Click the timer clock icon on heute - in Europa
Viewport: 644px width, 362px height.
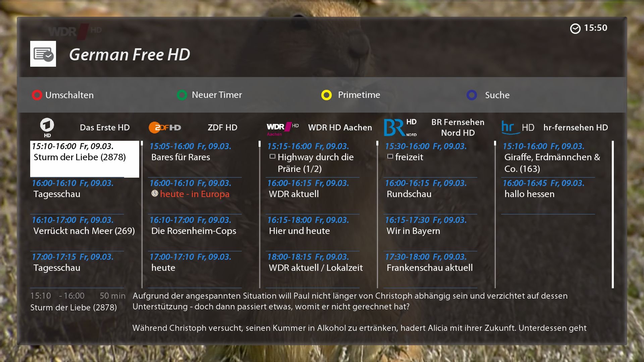(x=155, y=193)
